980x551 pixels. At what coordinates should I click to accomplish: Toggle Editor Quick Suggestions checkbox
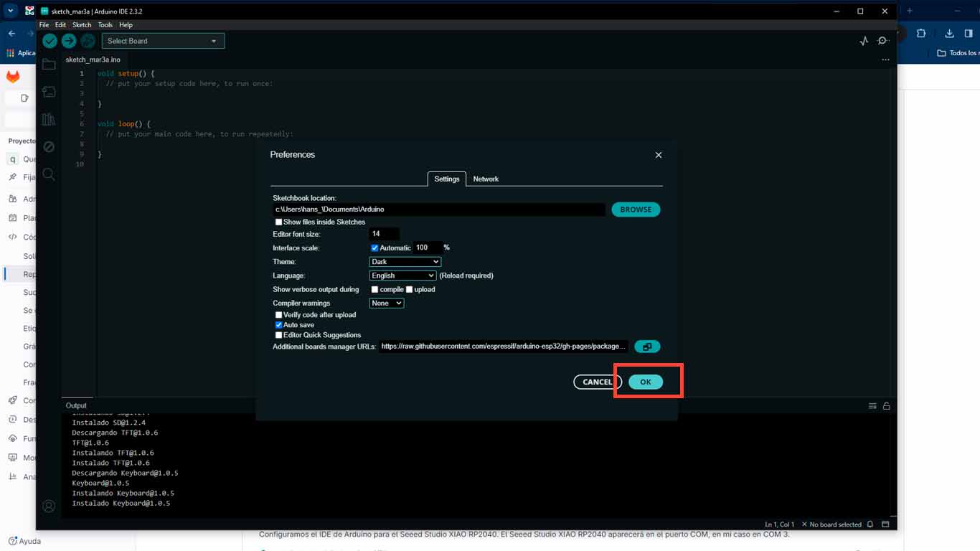pos(279,335)
